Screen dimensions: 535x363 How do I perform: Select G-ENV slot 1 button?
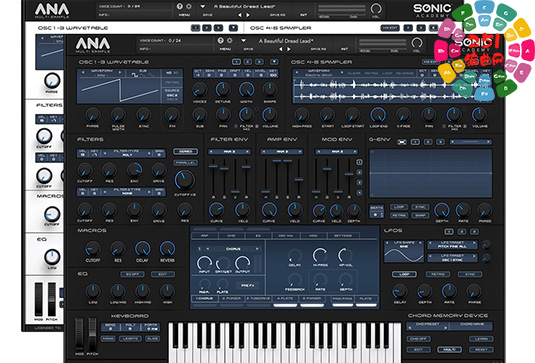pos(415,142)
